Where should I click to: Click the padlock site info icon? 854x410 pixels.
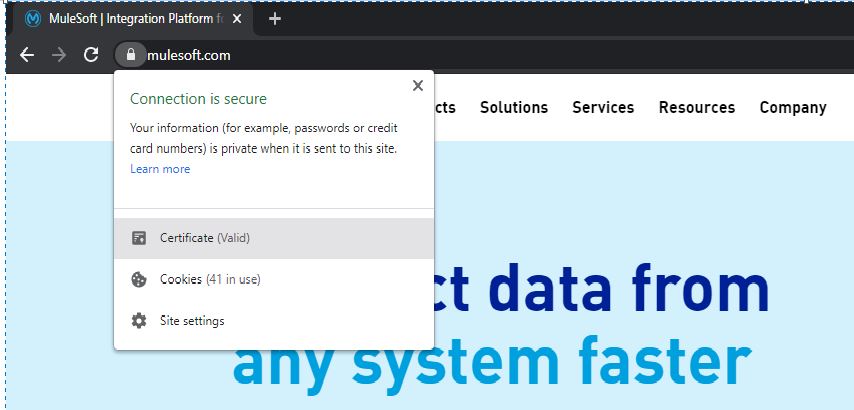130,54
